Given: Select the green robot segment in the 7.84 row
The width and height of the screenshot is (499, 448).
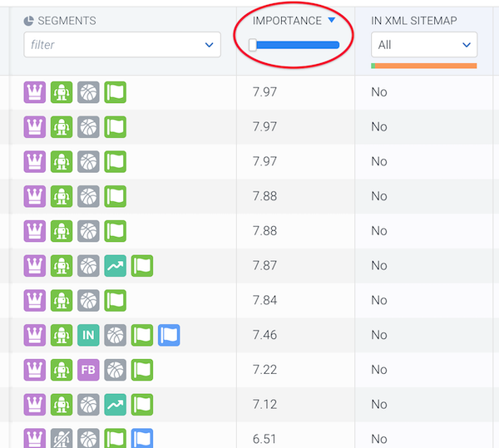Looking at the screenshot, I should click(x=62, y=300).
